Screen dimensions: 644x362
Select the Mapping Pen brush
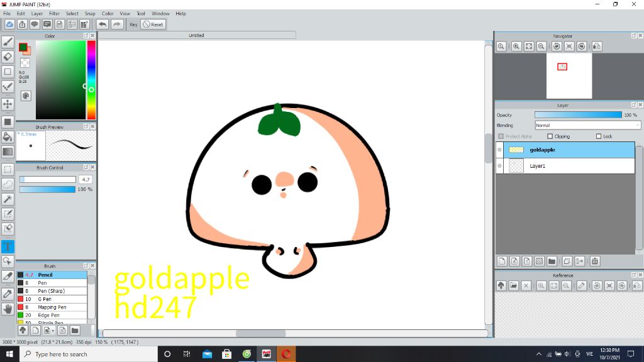(52, 307)
